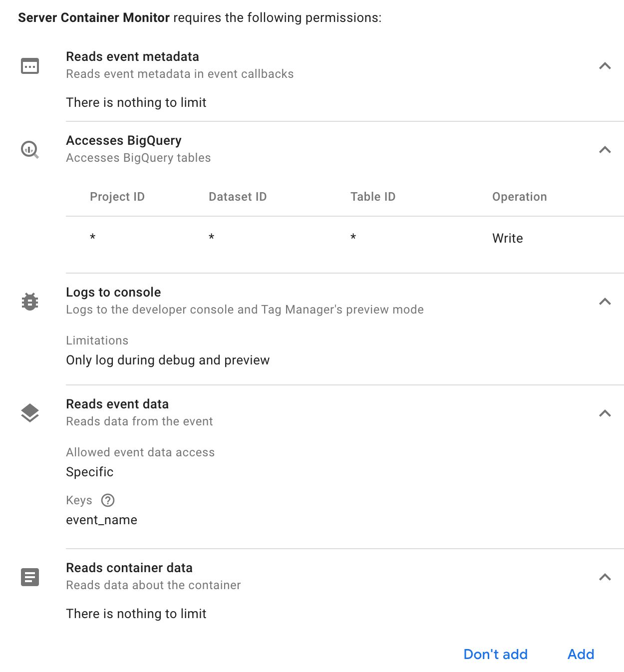Image resolution: width=624 pixels, height=672 pixels.
Task: Click the Don't add button
Action: [x=496, y=654]
